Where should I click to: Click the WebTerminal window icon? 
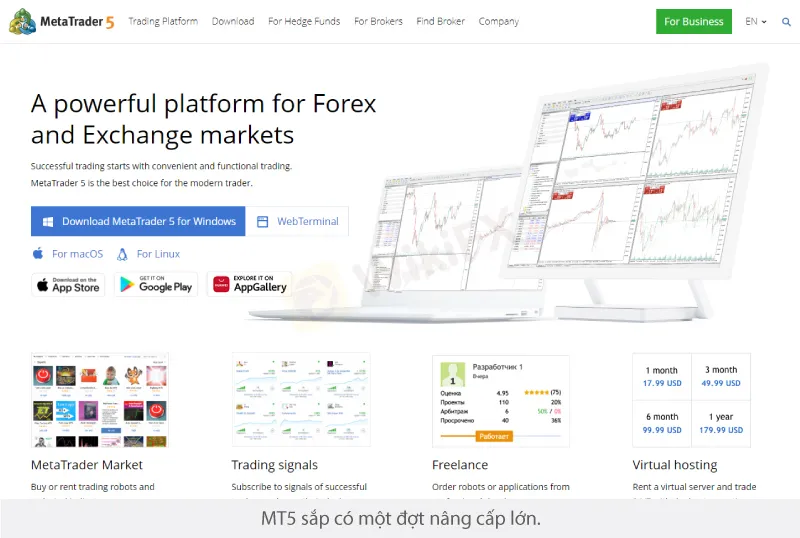[262, 222]
